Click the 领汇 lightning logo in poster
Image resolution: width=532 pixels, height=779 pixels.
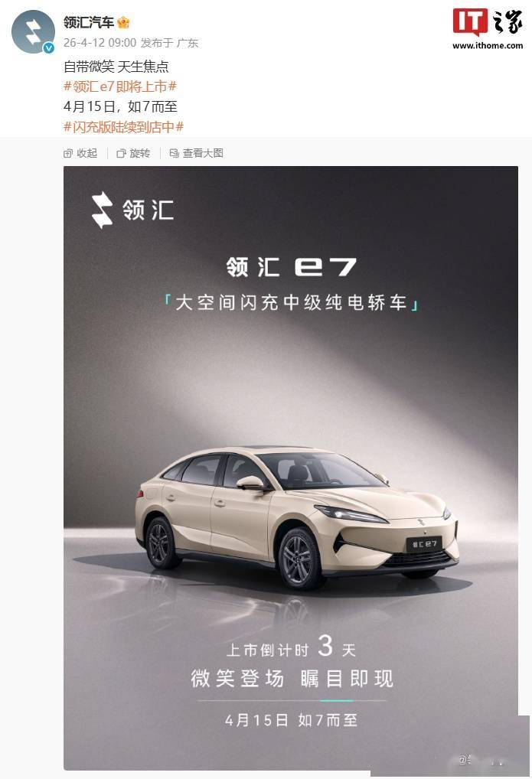103,210
